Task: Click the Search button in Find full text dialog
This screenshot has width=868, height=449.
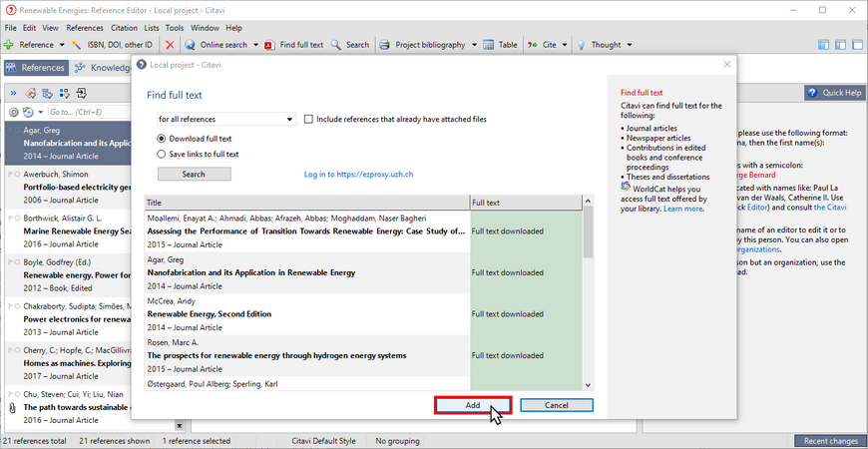Action: coord(194,174)
